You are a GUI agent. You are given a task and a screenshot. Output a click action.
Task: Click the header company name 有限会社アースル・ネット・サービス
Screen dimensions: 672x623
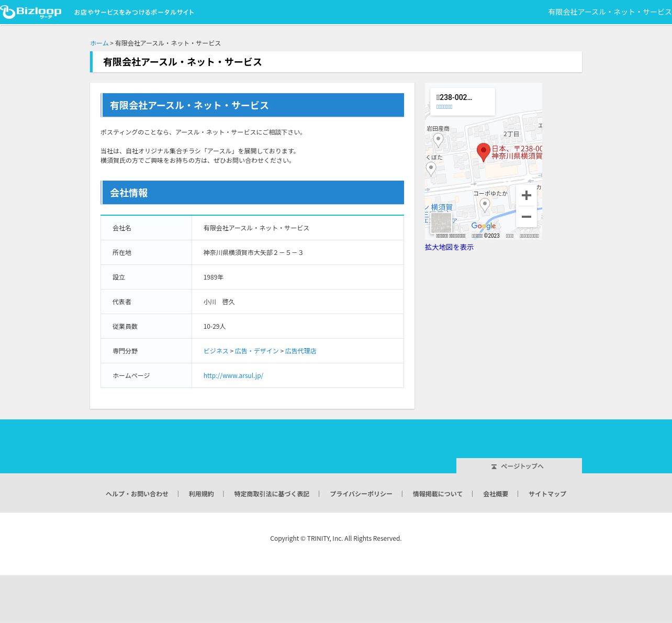click(x=610, y=12)
